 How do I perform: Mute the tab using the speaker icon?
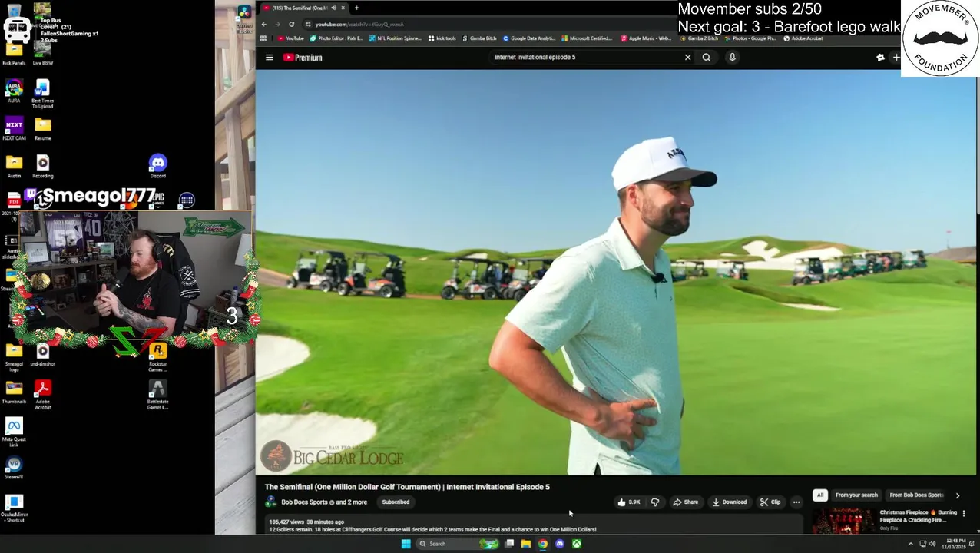click(x=333, y=8)
